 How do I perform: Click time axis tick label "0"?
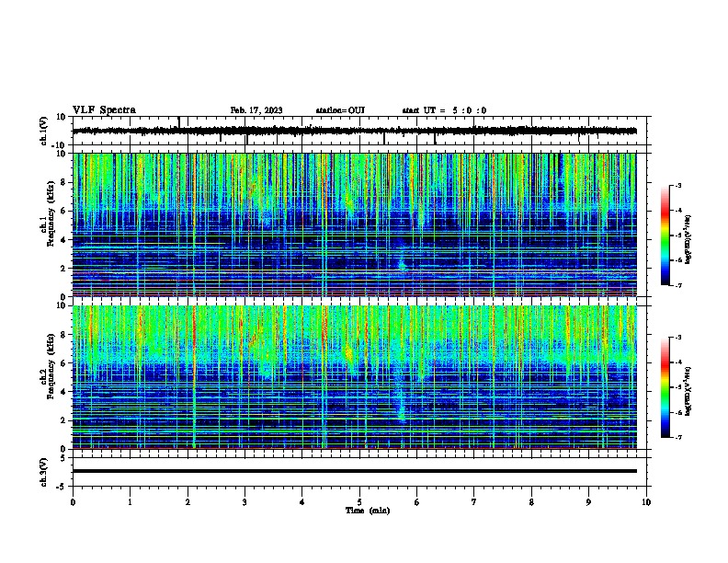[x=73, y=502]
